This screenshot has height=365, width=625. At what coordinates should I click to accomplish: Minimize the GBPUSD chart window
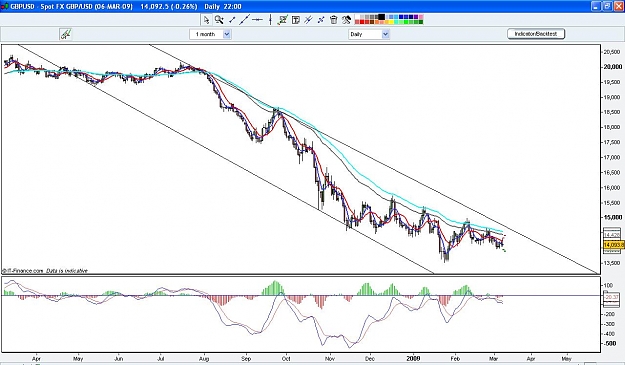[596, 6]
